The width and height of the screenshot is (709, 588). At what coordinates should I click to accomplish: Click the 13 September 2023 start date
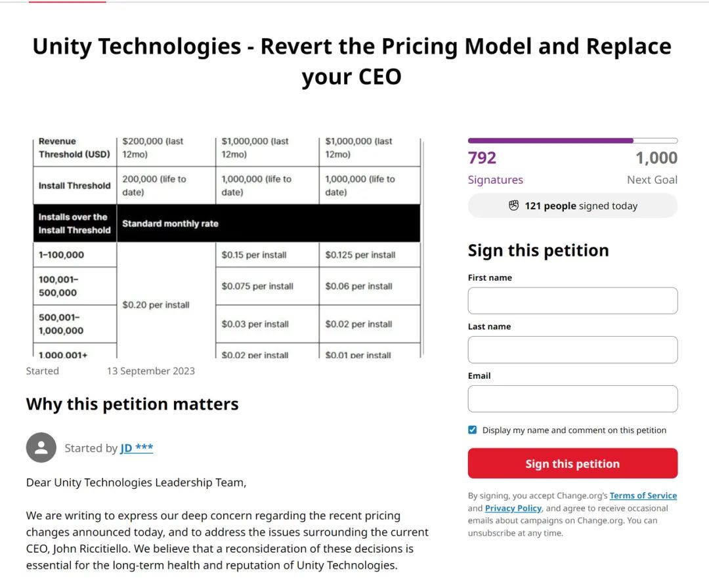(x=151, y=371)
